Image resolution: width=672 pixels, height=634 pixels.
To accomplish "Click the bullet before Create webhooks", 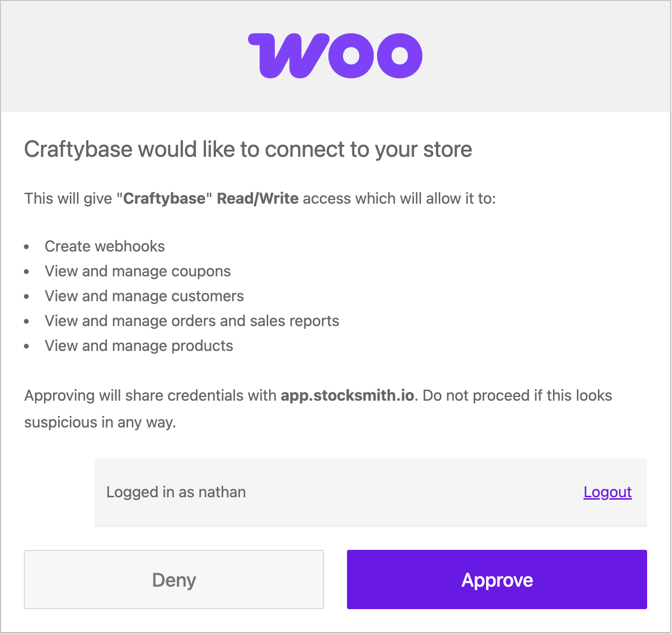I will [x=27, y=247].
